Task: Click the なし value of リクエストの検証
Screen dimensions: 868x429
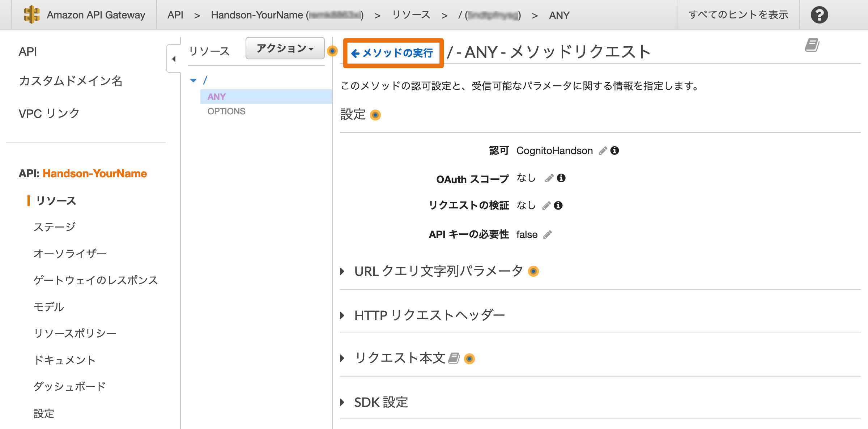Action: 526,205
